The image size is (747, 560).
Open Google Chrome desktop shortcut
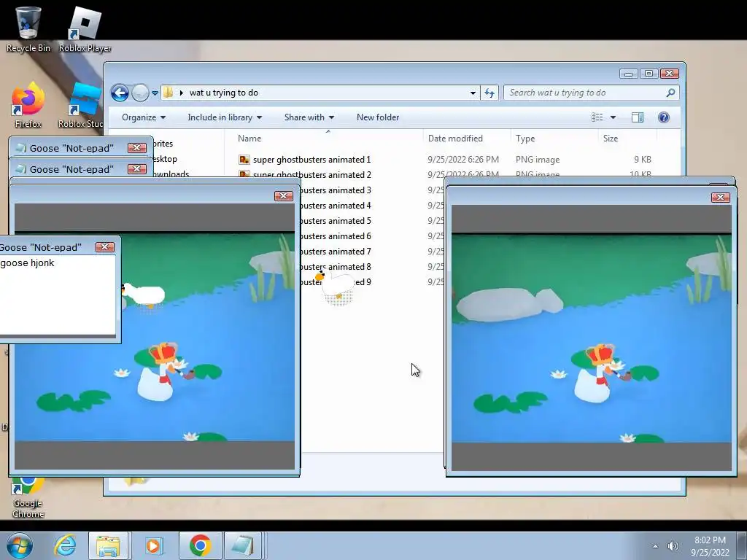pyautogui.click(x=28, y=497)
